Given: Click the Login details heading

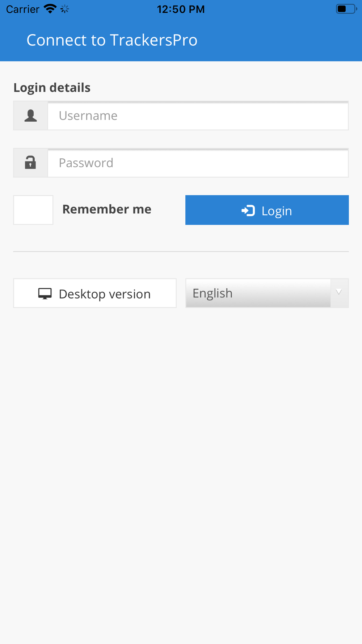Looking at the screenshot, I should click(x=52, y=87).
